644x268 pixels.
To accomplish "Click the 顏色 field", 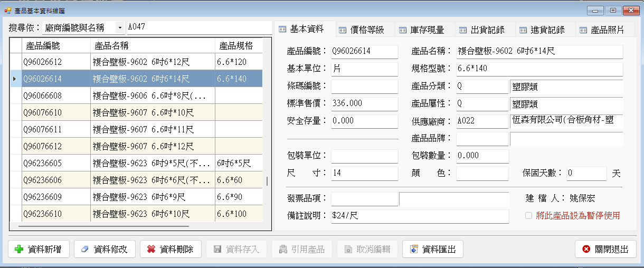I will [482, 174].
